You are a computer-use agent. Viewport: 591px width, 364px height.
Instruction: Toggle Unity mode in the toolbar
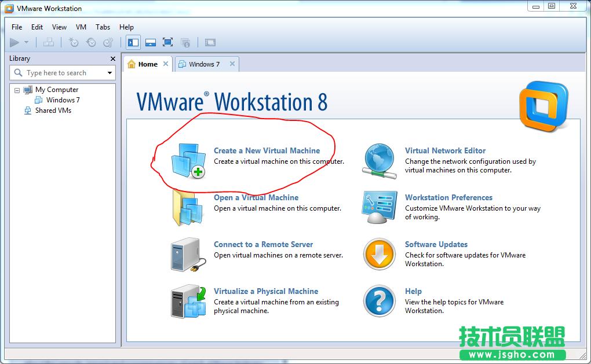coord(185,42)
